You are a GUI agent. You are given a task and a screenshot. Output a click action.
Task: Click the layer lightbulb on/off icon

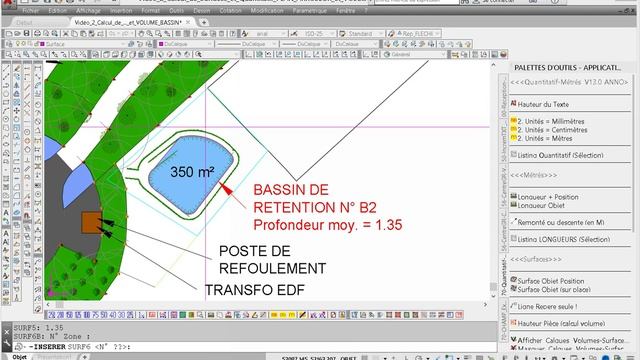click(x=18, y=44)
